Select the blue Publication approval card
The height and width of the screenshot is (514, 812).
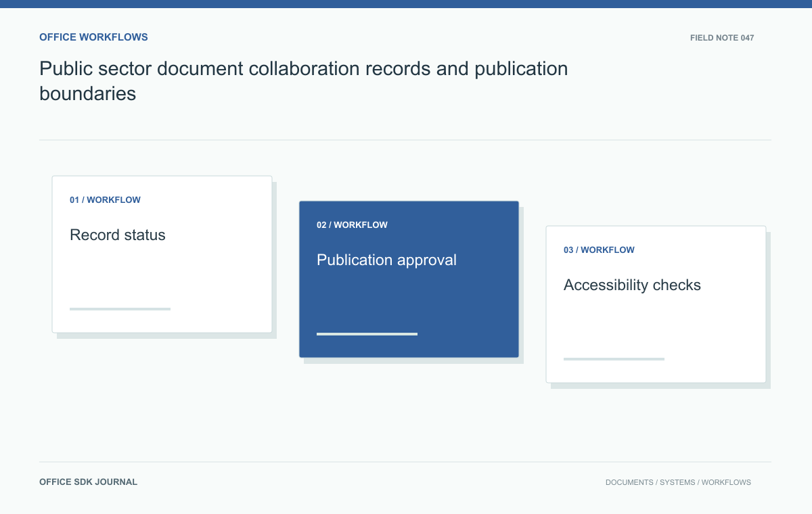coord(409,279)
